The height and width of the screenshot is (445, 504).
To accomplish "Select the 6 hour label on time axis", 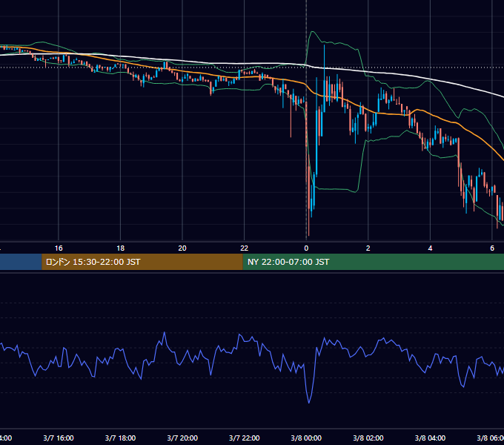I will coord(492,248).
